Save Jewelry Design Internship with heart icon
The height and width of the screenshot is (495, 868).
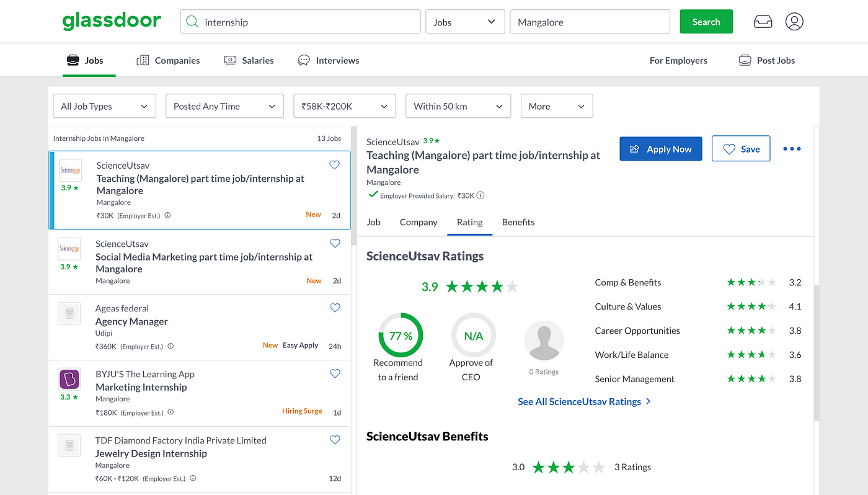tap(335, 440)
